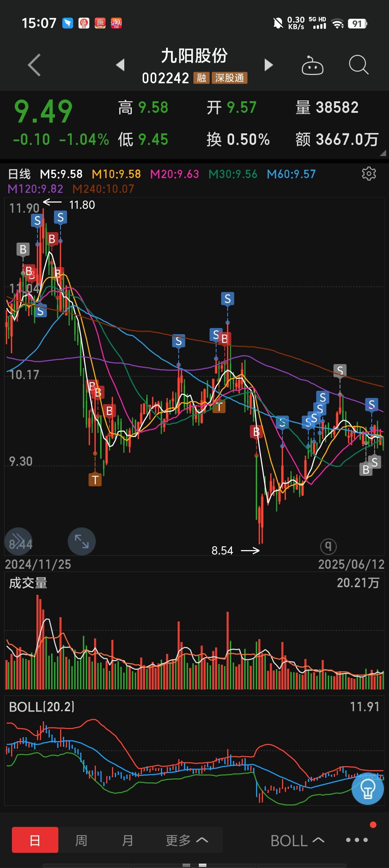Viewport: 389px width, 868px height.
Task: Tap the Wi-Fi status bar icon
Action: 337,24
